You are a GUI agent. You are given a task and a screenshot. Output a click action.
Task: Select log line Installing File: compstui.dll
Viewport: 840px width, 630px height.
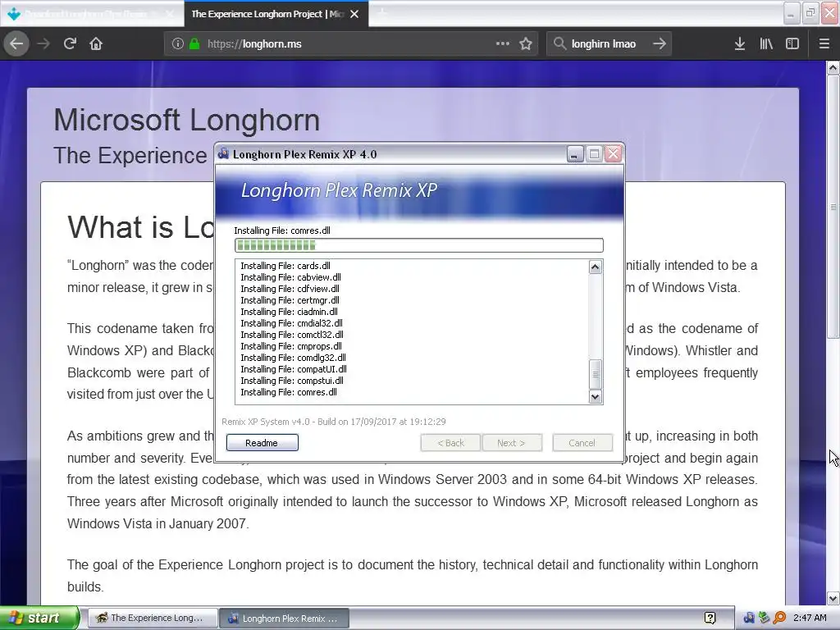[x=292, y=381]
